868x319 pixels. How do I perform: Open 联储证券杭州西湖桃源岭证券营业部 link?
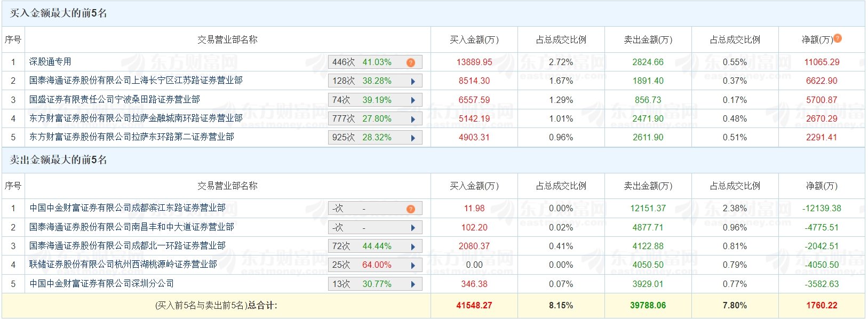pos(123,265)
